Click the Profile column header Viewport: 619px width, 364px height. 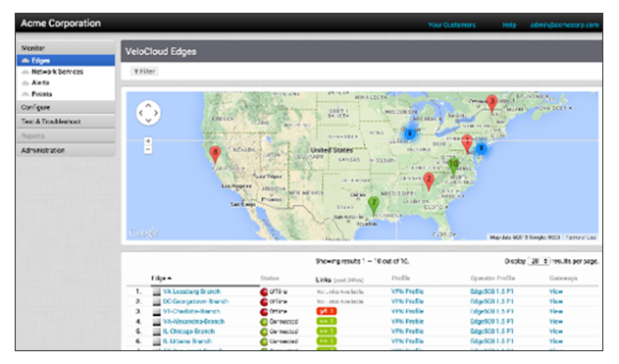pos(400,278)
